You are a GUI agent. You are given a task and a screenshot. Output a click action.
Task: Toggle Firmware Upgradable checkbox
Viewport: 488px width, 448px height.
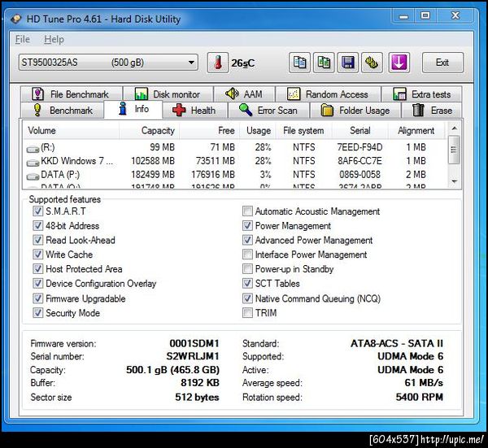37,298
